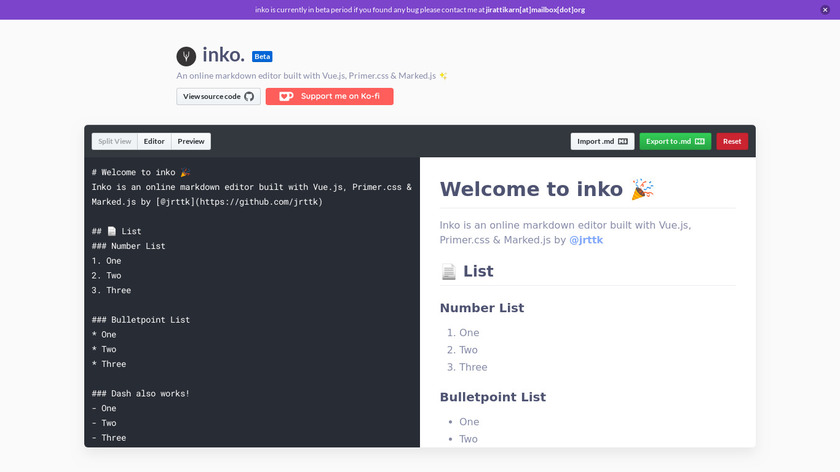Click markdown icon on Export button
Screen dimensions: 840x472
tap(700, 141)
